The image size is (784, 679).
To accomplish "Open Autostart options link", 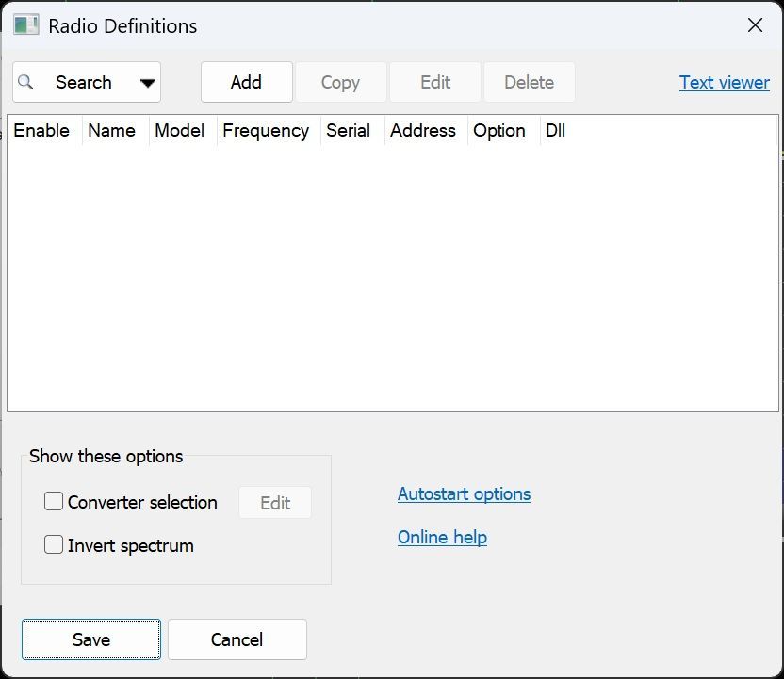I will (x=464, y=493).
